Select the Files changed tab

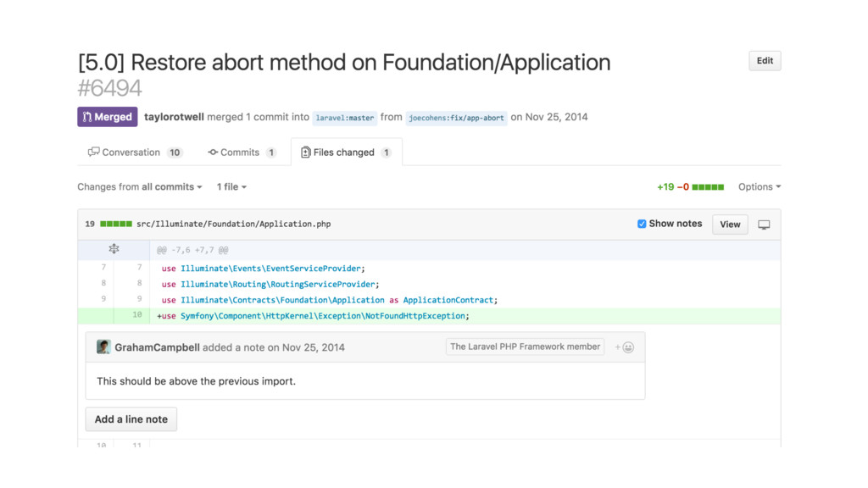click(346, 152)
